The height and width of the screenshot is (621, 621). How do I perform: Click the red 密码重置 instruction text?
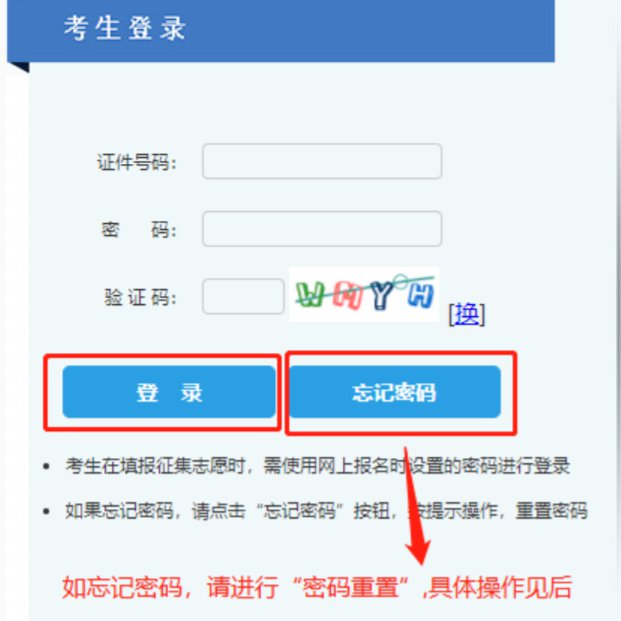tap(317, 587)
